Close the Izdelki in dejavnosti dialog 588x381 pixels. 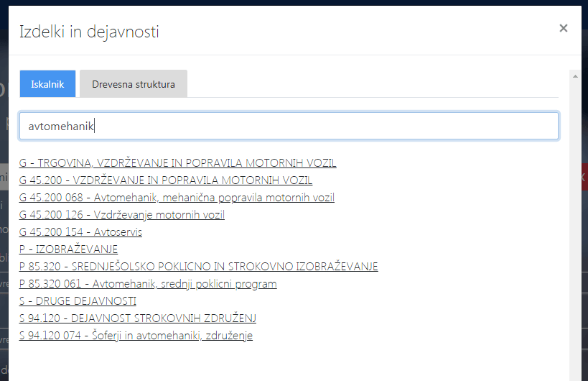click(x=563, y=28)
